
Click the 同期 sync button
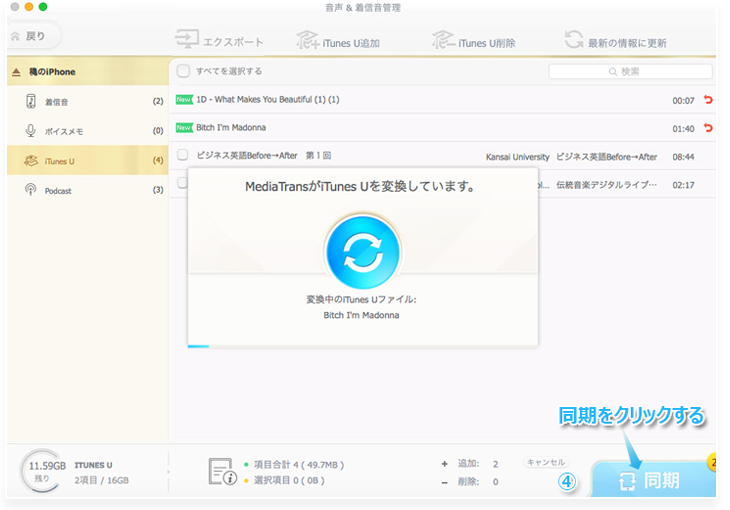click(654, 480)
